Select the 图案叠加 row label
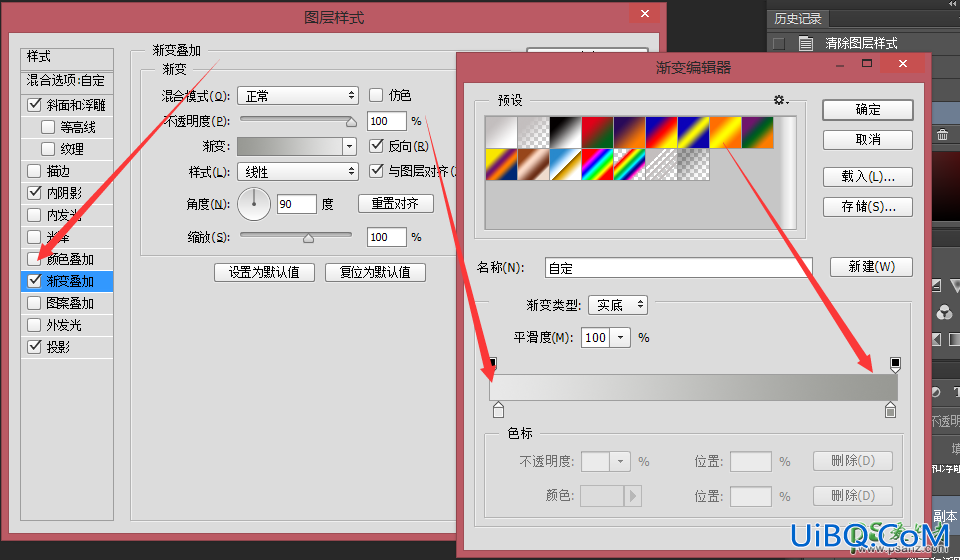This screenshot has width=960, height=560. [x=70, y=303]
